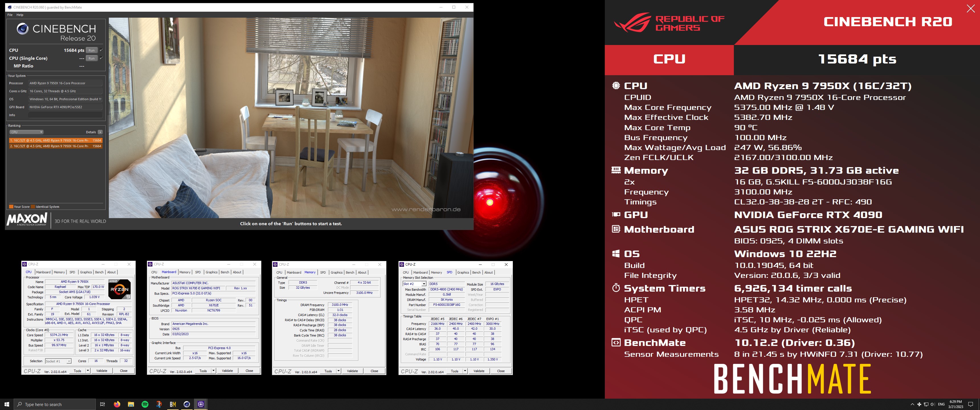Viewport: 980px width, 410px height.
Task: Switch to CPU-Z via purple taskbar icon
Action: (201, 404)
